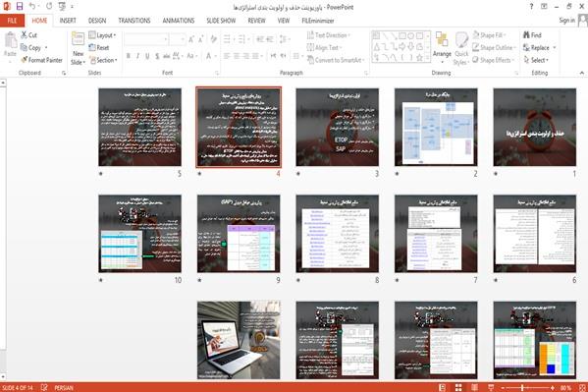Collapse the ribbon with the chevron

point(582,73)
